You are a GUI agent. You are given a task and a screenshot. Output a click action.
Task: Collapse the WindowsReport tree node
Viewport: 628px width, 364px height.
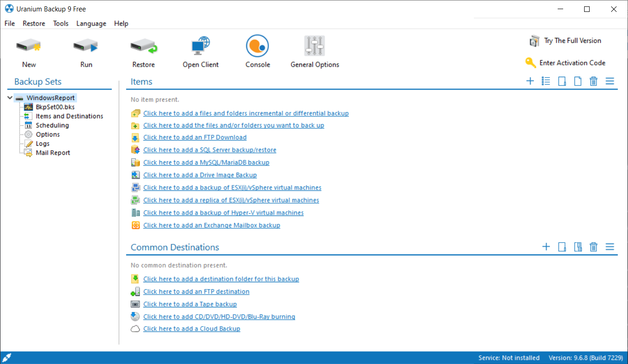pyautogui.click(x=10, y=98)
